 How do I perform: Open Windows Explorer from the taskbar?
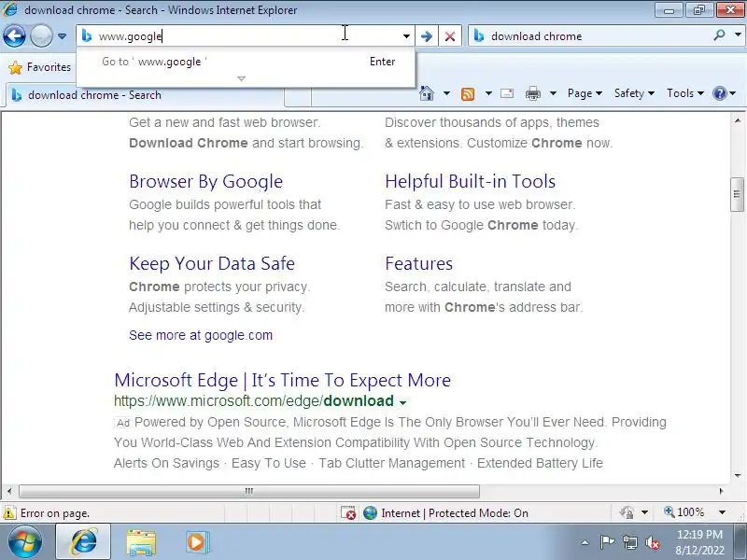141,542
